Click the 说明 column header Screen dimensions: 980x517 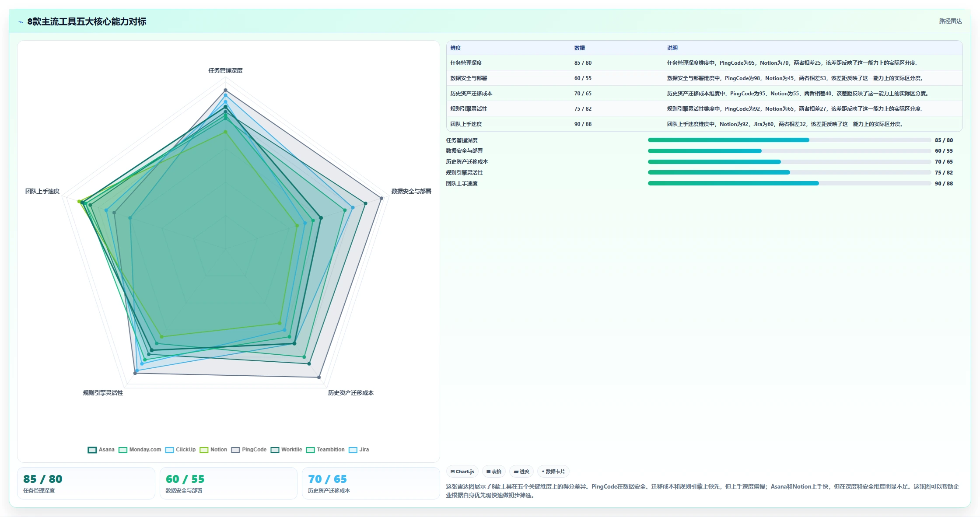coord(672,48)
